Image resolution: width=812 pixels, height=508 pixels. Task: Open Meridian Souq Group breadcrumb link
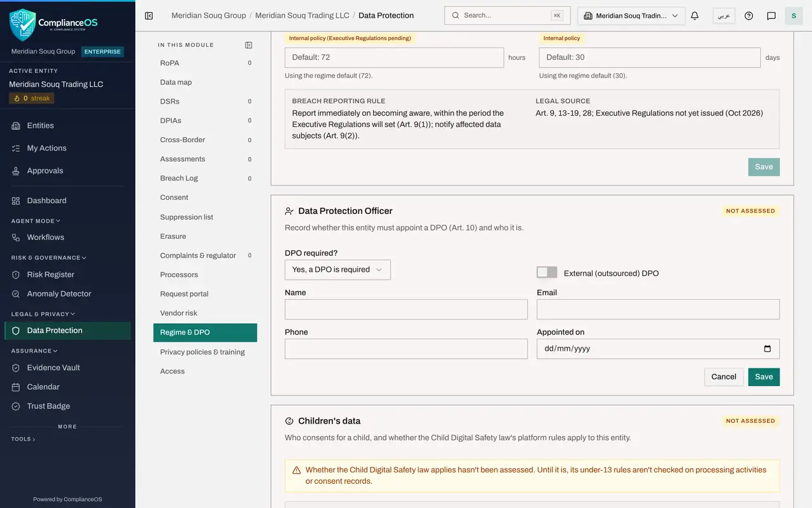point(209,15)
